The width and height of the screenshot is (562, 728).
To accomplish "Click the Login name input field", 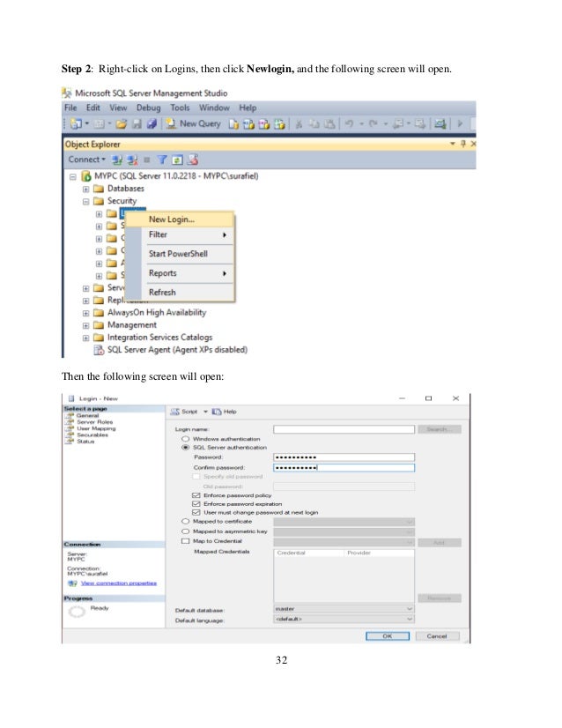I will click(344, 430).
